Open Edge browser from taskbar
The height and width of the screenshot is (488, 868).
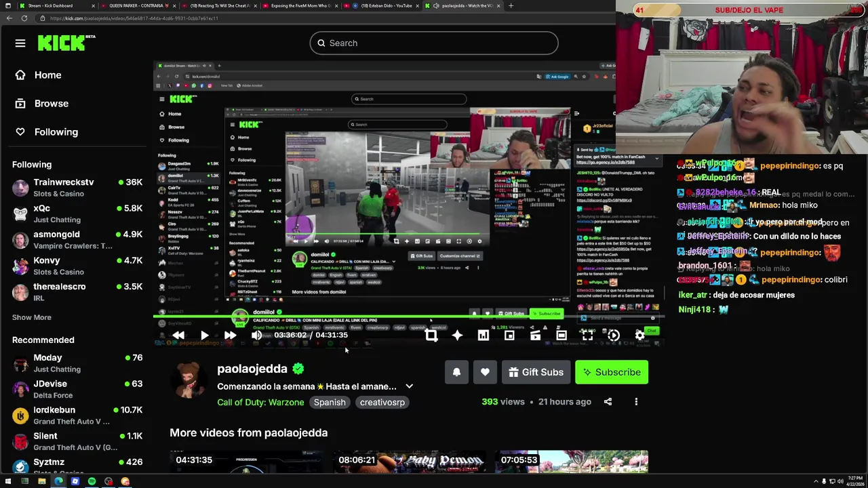coord(58,481)
